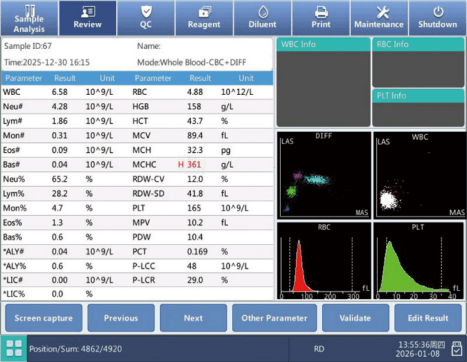
Task: Click the *LIC% parameter label
Action: 14,294
